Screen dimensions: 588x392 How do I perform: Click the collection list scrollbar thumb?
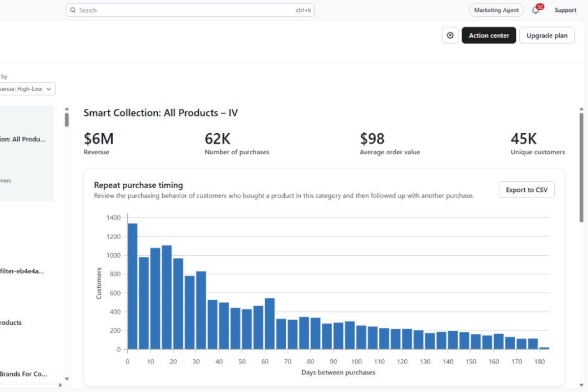(67, 120)
